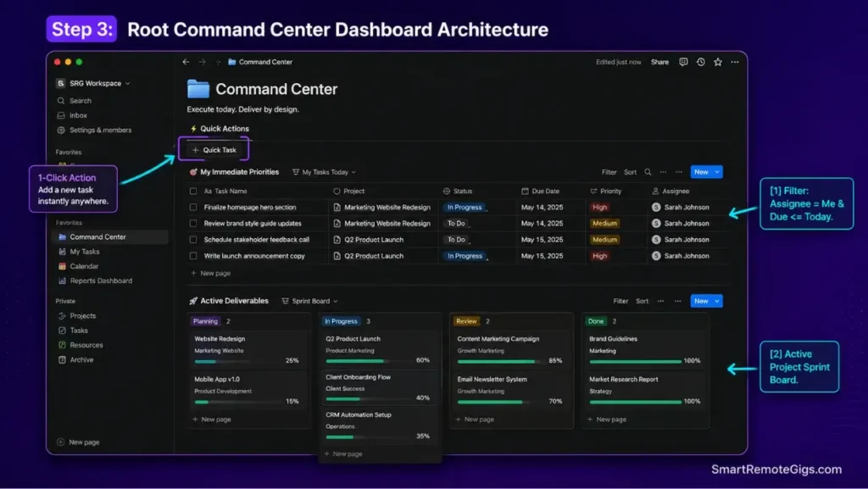This screenshot has height=489, width=868.
Task: Open the Inbox in the sidebar
Action: (78, 115)
